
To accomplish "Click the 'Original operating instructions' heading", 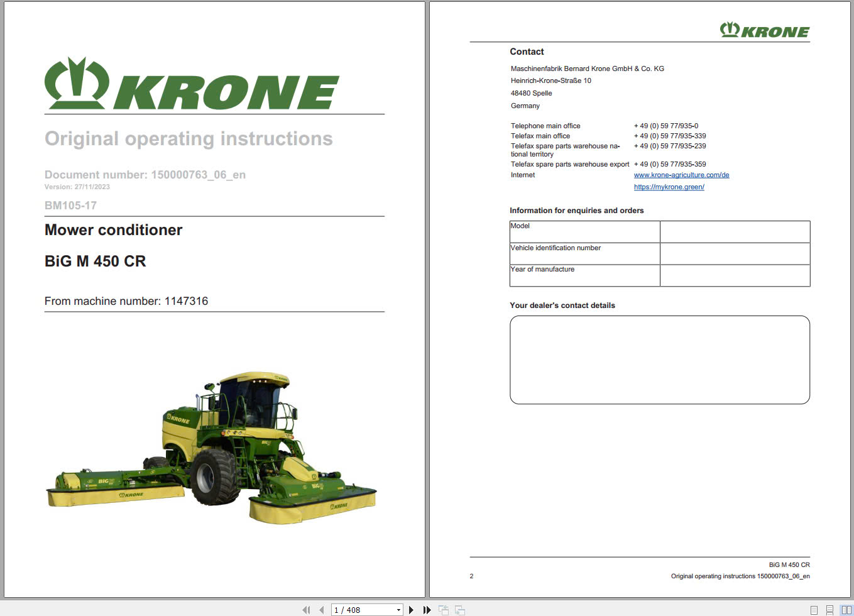I will [189, 138].
